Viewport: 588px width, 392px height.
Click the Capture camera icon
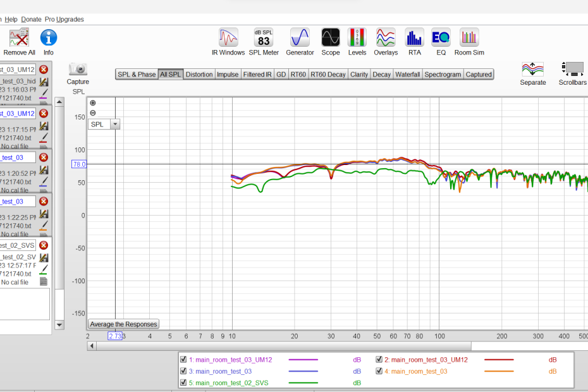click(x=78, y=70)
